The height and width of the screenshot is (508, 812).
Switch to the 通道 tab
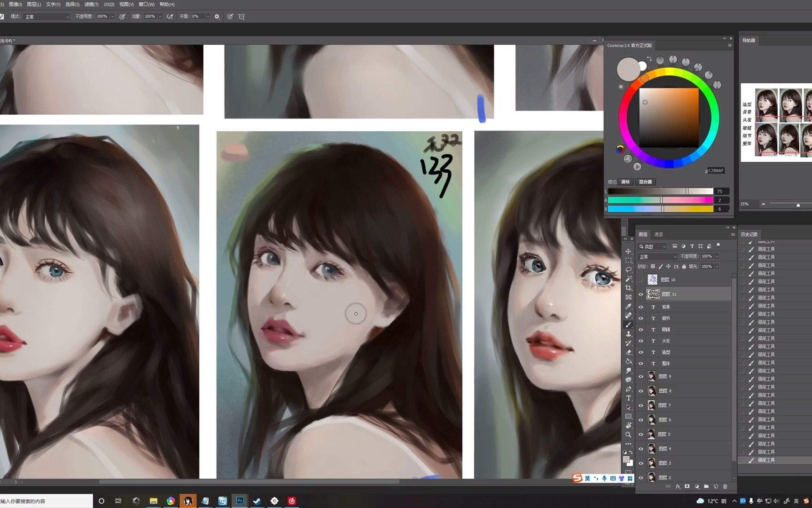(658, 234)
